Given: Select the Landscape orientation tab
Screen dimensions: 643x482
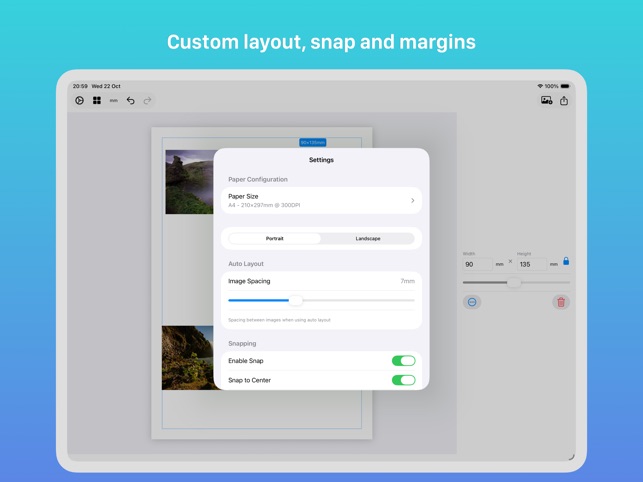Looking at the screenshot, I should coord(367,239).
